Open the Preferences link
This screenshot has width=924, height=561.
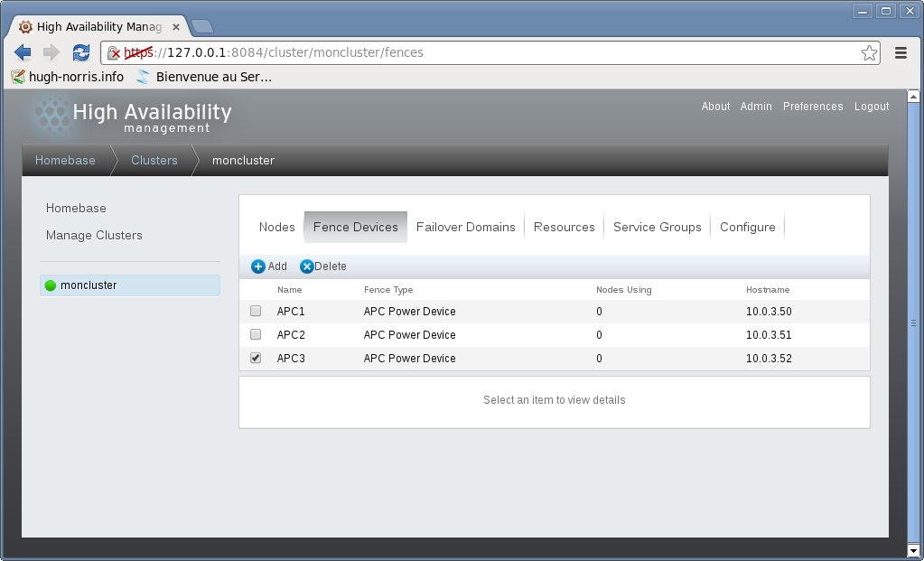(812, 107)
